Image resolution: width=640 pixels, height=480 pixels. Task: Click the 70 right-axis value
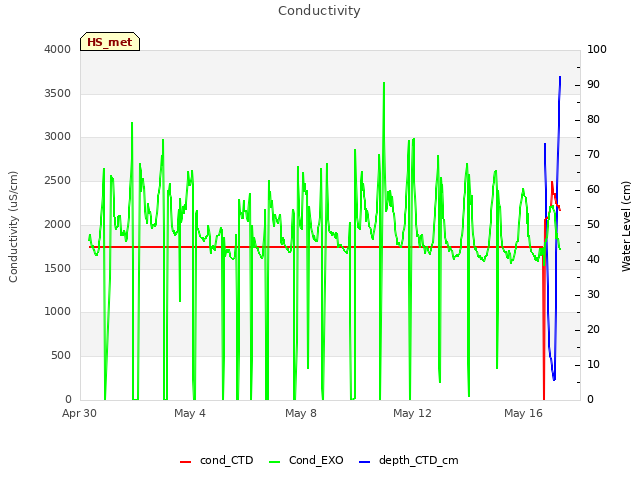pos(593,155)
